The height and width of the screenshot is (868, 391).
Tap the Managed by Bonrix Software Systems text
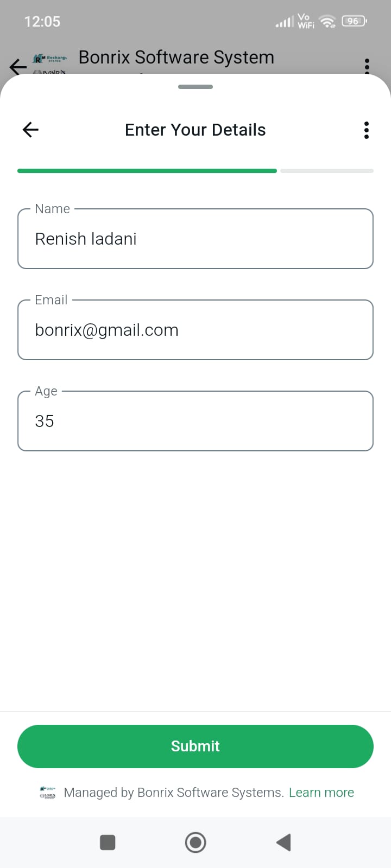click(x=174, y=793)
